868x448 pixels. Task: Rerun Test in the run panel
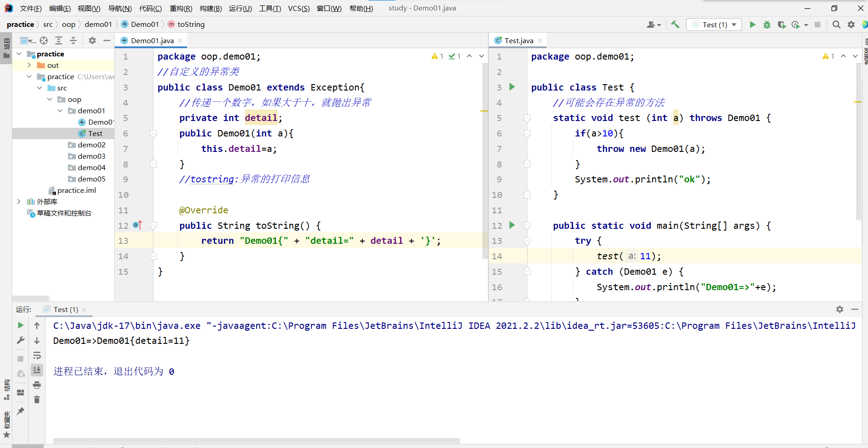pyautogui.click(x=20, y=325)
